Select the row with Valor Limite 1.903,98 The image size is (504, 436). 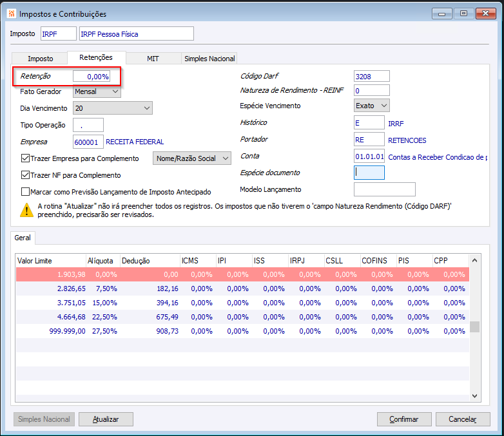243,274
